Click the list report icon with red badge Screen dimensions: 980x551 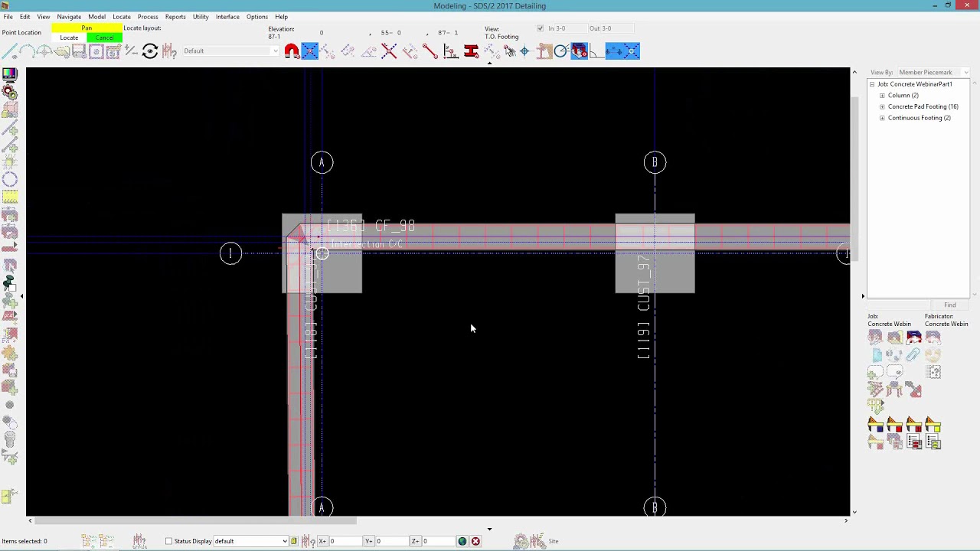pos(914,443)
